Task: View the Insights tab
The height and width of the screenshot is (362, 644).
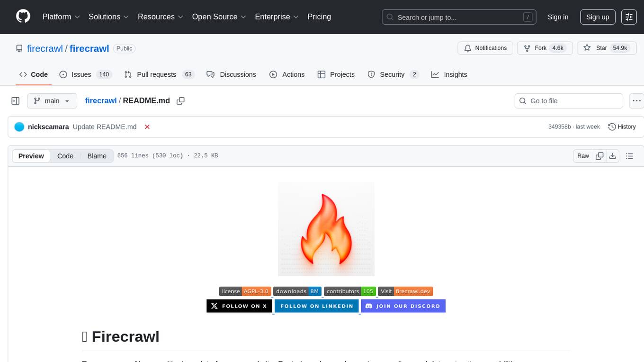Action: pos(449,74)
